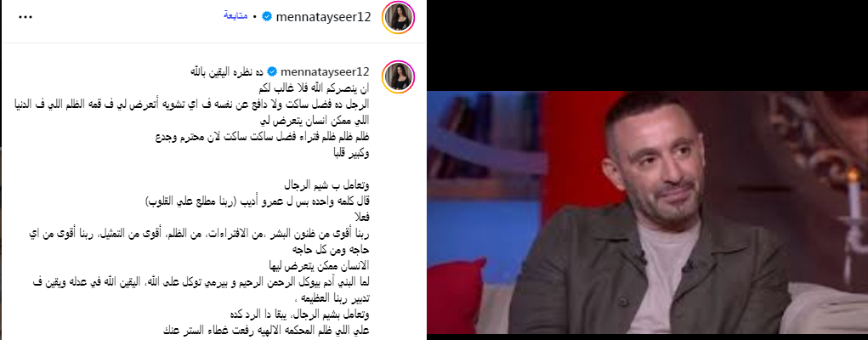
Task: Follow account via متابعة link
Action: point(235,16)
